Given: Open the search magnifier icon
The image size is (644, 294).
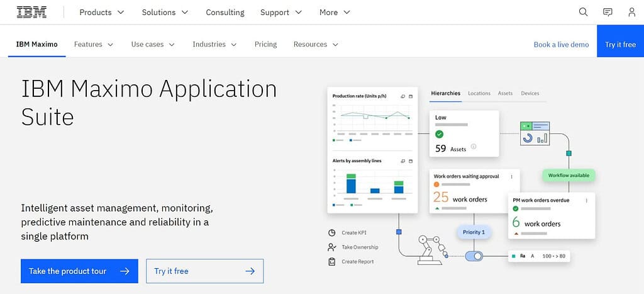Looking at the screenshot, I should click(583, 12).
